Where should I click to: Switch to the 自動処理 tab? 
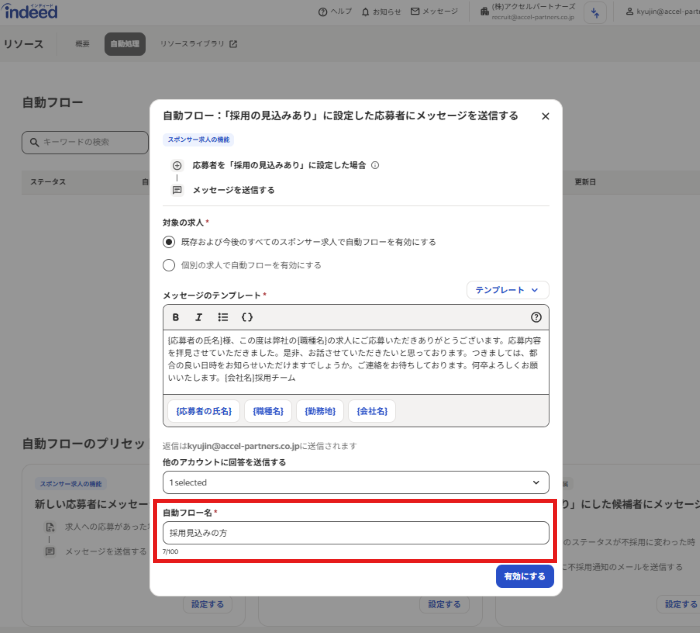125,44
